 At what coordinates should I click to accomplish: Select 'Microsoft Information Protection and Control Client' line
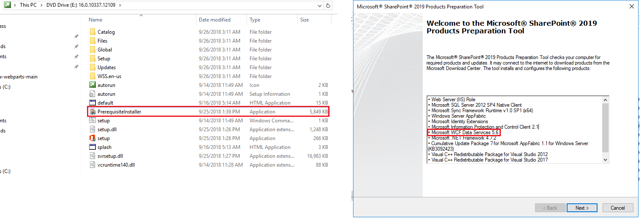[484, 127]
